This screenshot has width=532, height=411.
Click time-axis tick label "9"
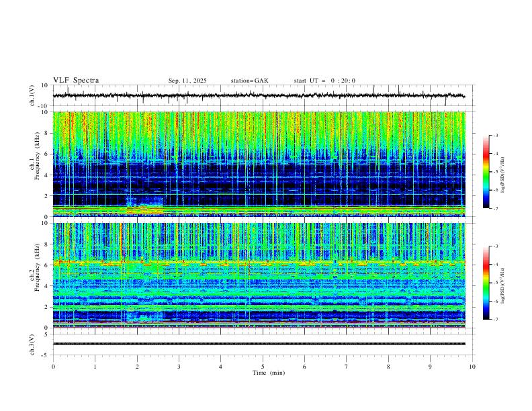[430, 367]
